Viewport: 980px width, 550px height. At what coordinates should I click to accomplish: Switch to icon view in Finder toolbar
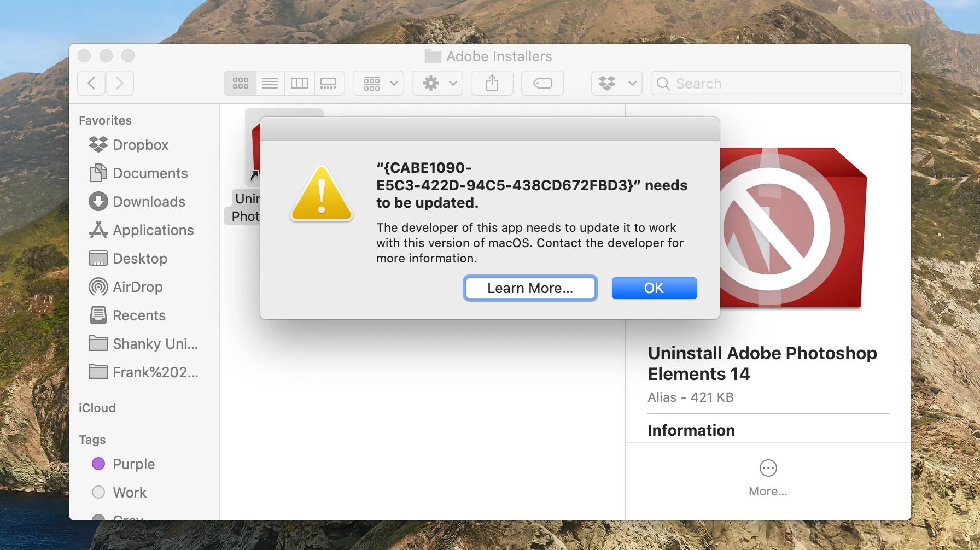[241, 83]
